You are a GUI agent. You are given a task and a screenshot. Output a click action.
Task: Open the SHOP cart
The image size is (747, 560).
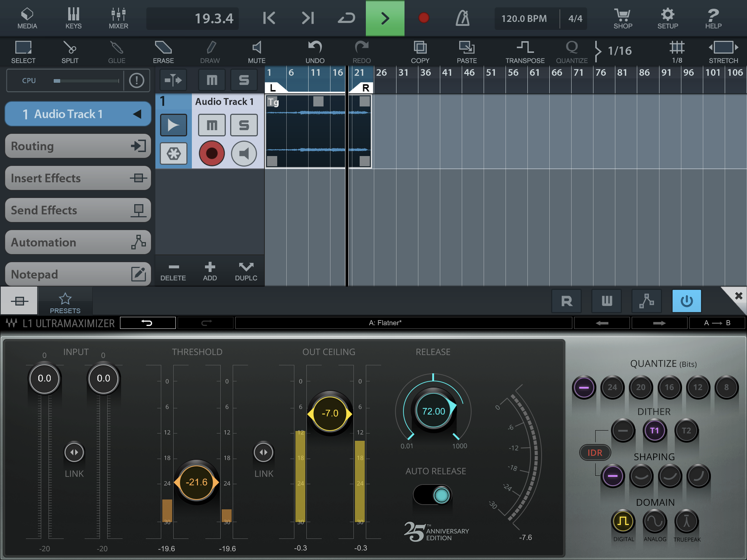[x=623, y=18]
